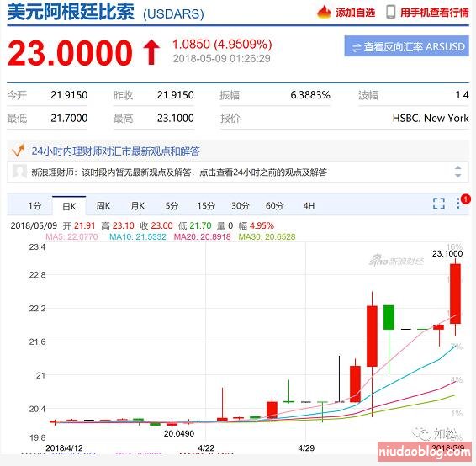Click the latest red candlestick at 2018/5/9

(455, 294)
